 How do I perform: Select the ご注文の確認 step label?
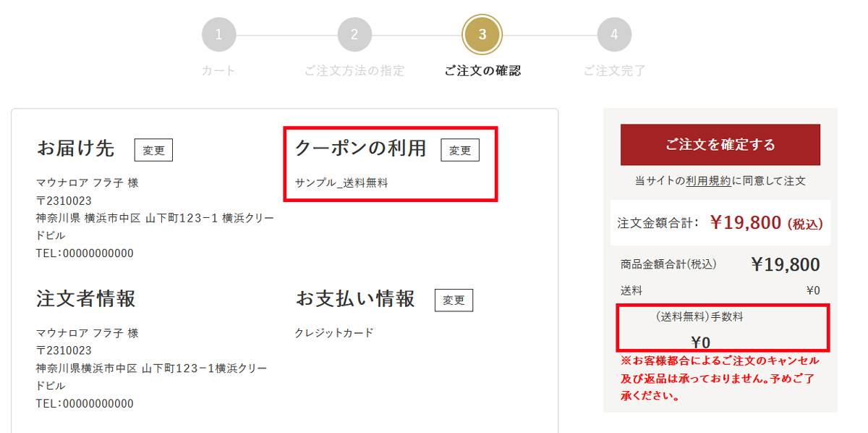(482, 71)
